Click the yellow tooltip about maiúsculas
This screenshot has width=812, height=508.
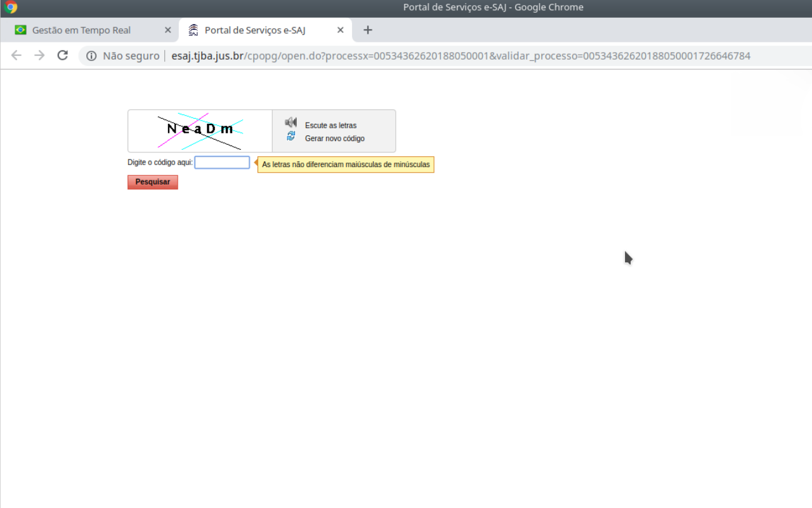click(346, 164)
